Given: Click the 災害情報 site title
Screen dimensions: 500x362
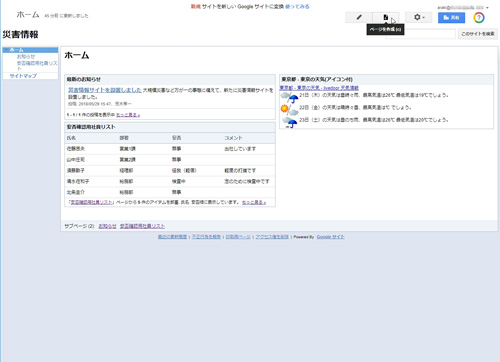Looking at the screenshot, I should tap(20, 34).
